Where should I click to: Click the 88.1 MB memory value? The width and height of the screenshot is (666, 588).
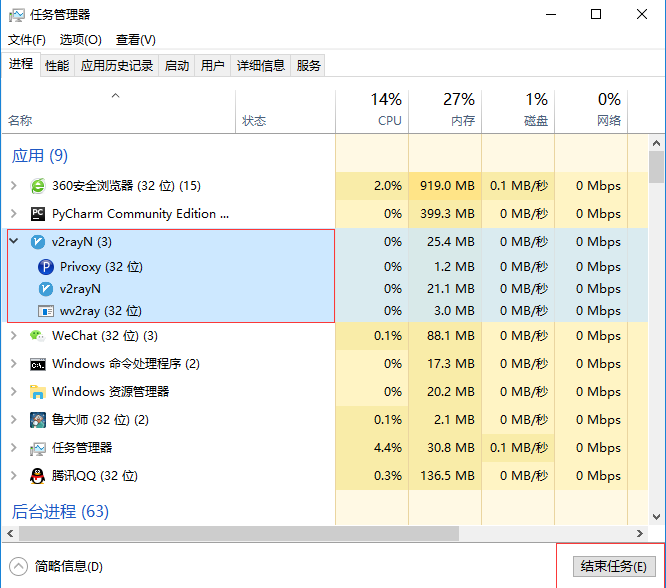pyautogui.click(x=451, y=336)
